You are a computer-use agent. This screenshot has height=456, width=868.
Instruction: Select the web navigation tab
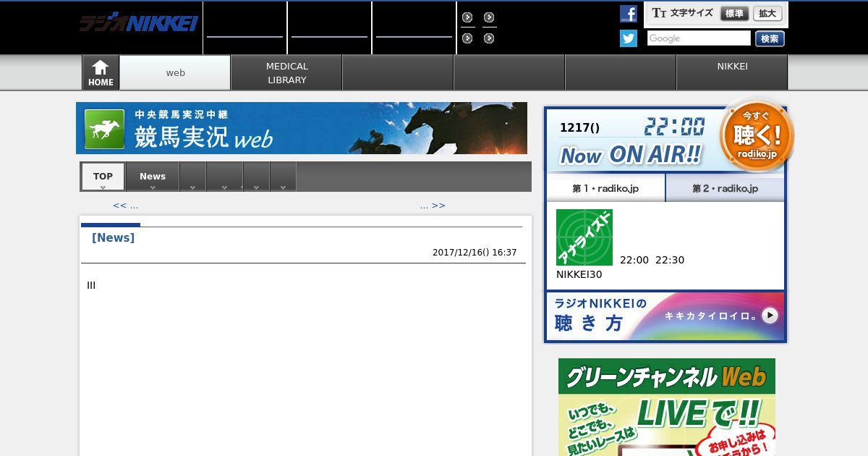tap(175, 72)
